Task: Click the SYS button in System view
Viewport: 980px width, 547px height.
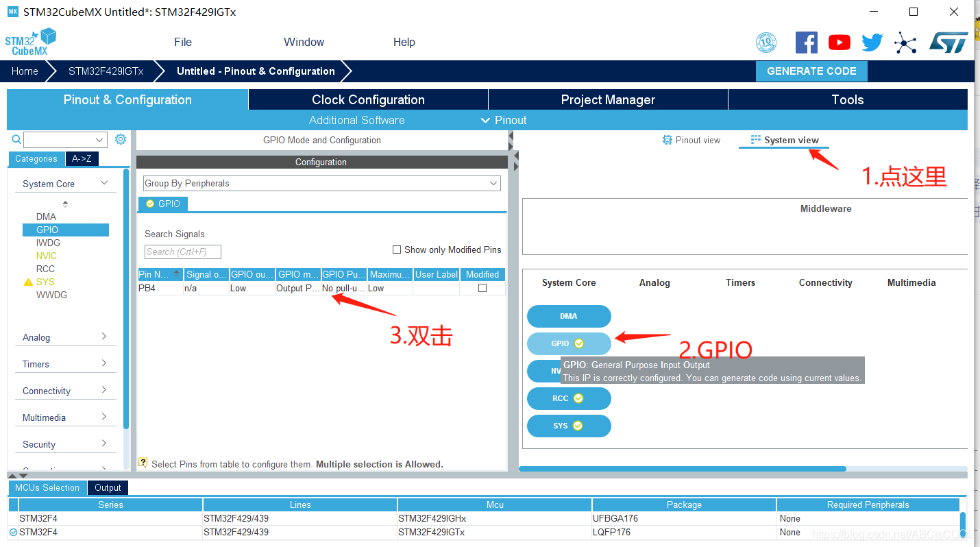Action: click(569, 426)
